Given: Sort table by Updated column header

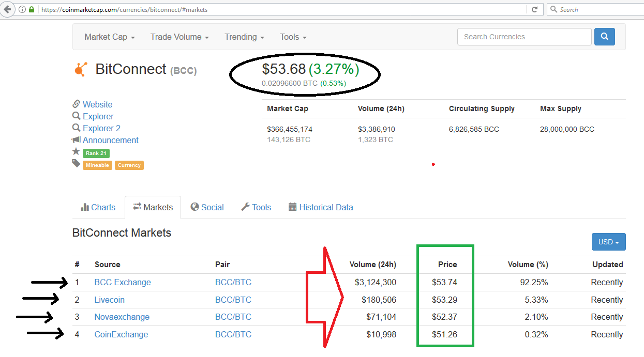Looking at the screenshot, I should coord(608,264).
